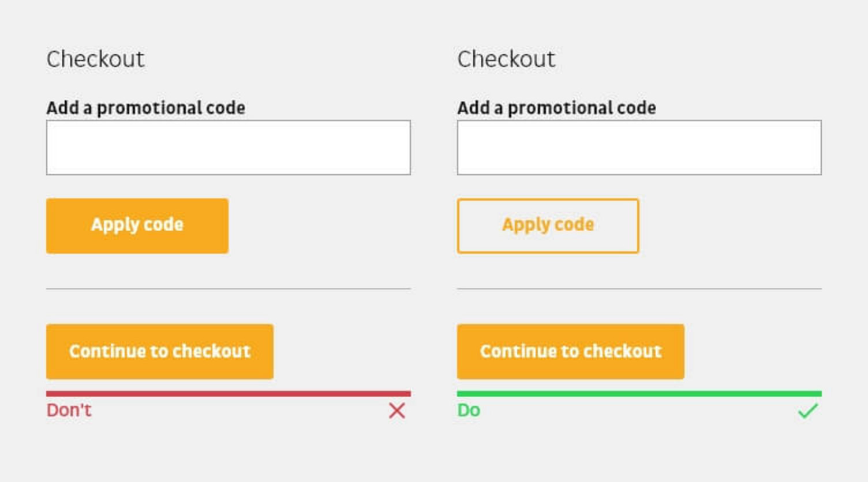Click the filled orange Apply code button

137,226
